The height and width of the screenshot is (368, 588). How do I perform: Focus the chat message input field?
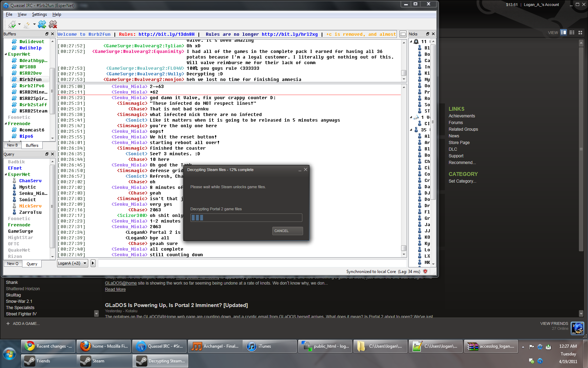click(252, 263)
